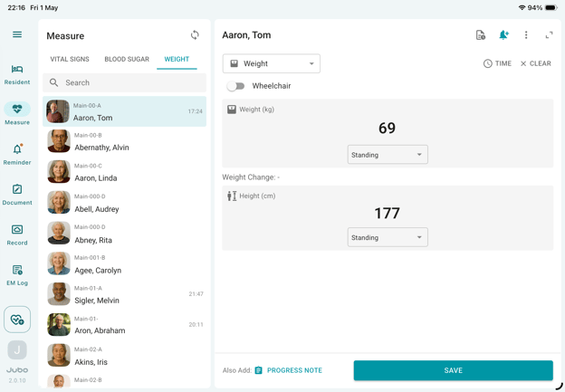Viewport: 565px width, 392px height.
Task: Click the search magnifier icon
Action: pyautogui.click(x=53, y=82)
